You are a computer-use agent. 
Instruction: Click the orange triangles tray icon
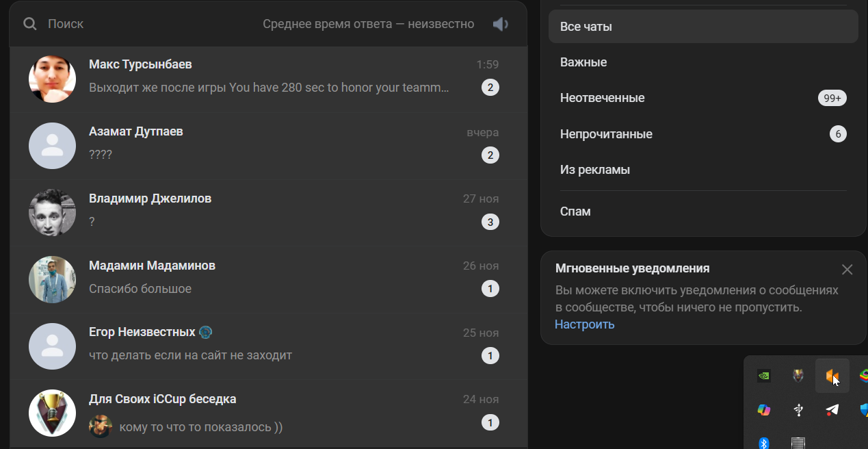coord(831,375)
